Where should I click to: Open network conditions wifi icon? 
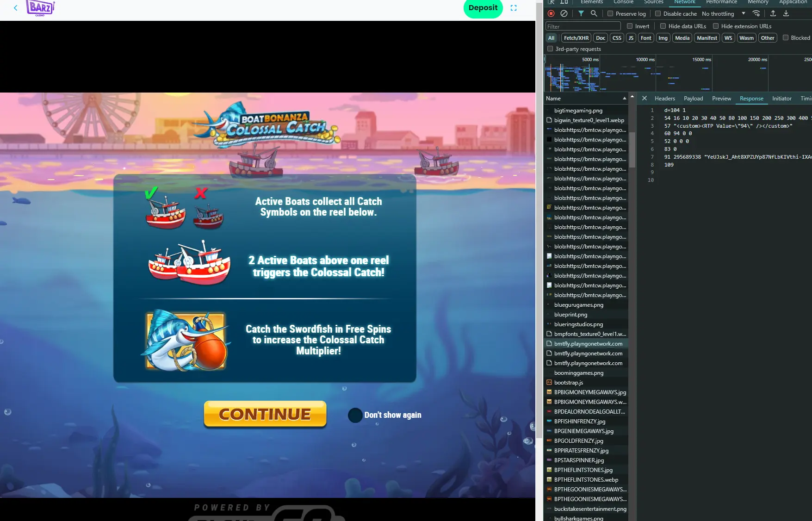pyautogui.click(x=756, y=13)
